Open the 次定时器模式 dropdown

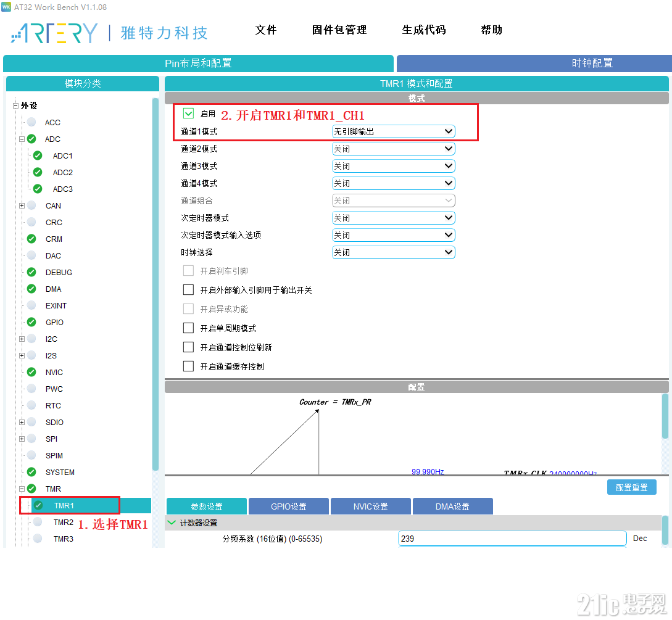point(394,218)
